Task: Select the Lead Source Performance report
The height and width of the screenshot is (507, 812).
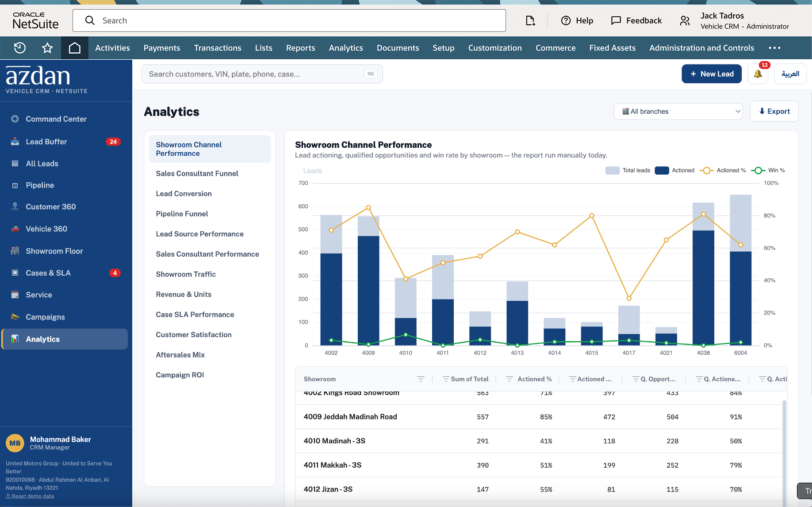Action: (x=199, y=234)
